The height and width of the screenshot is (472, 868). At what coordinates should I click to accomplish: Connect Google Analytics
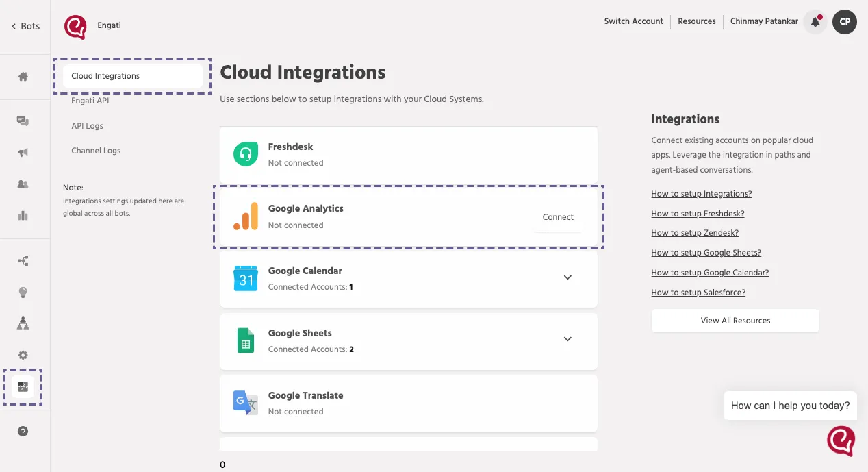coord(558,217)
